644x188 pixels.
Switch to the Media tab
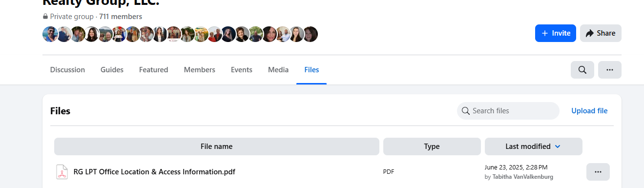click(278, 70)
